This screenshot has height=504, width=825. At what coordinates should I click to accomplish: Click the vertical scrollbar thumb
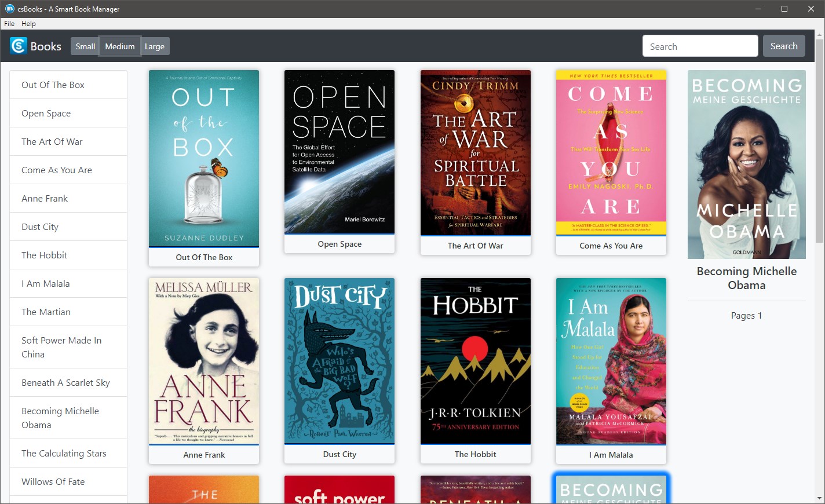click(819, 142)
